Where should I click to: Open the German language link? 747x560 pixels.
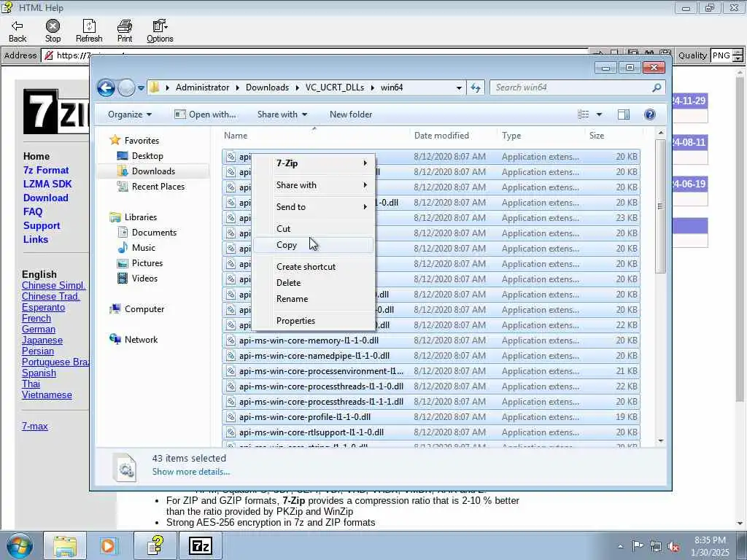click(x=39, y=330)
